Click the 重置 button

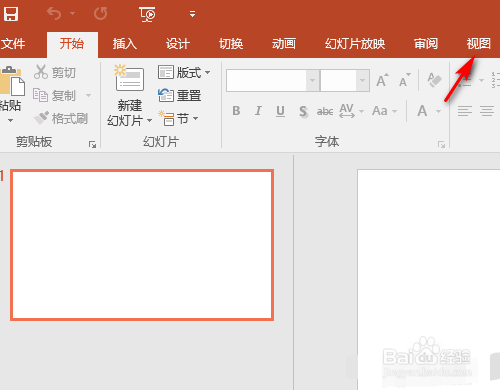tap(180, 95)
